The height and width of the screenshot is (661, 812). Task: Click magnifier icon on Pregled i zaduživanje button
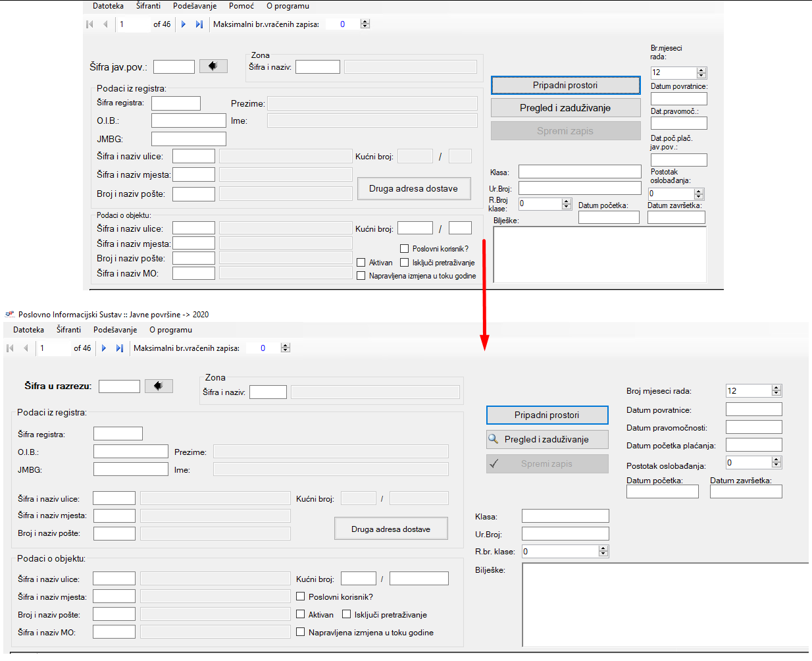(x=494, y=439)
